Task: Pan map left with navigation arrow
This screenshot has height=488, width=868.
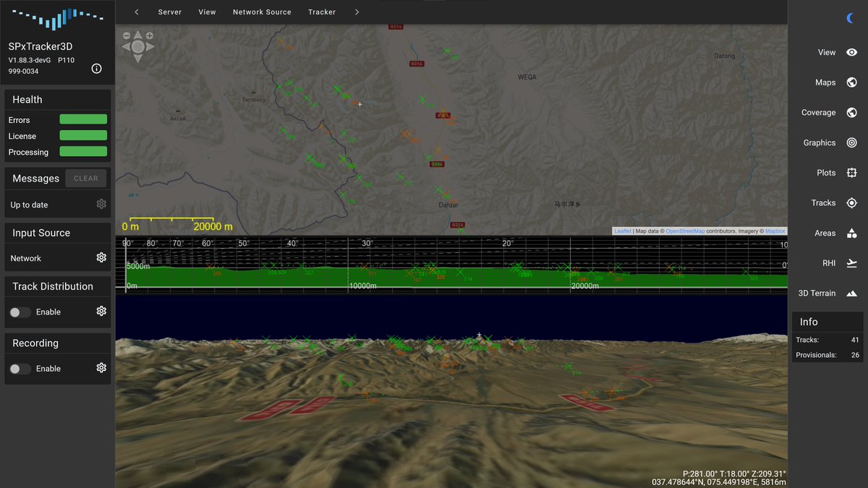Action: pos(126,47)
